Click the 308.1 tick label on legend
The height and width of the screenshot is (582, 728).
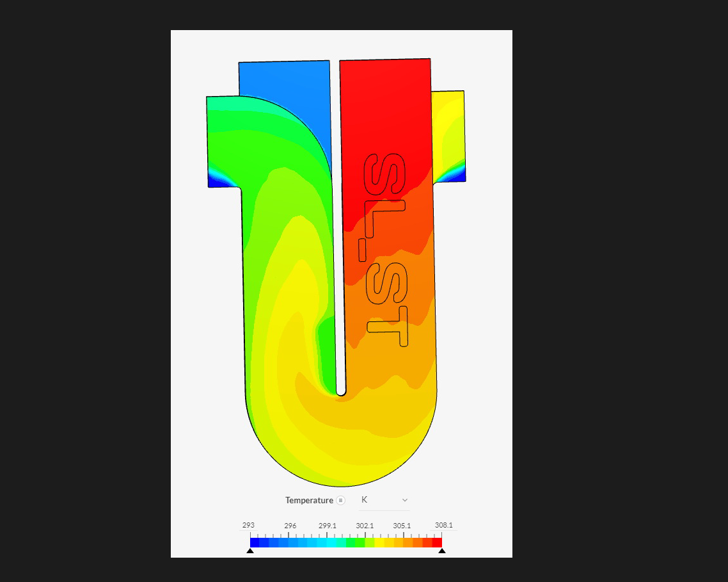click(443, 525)
